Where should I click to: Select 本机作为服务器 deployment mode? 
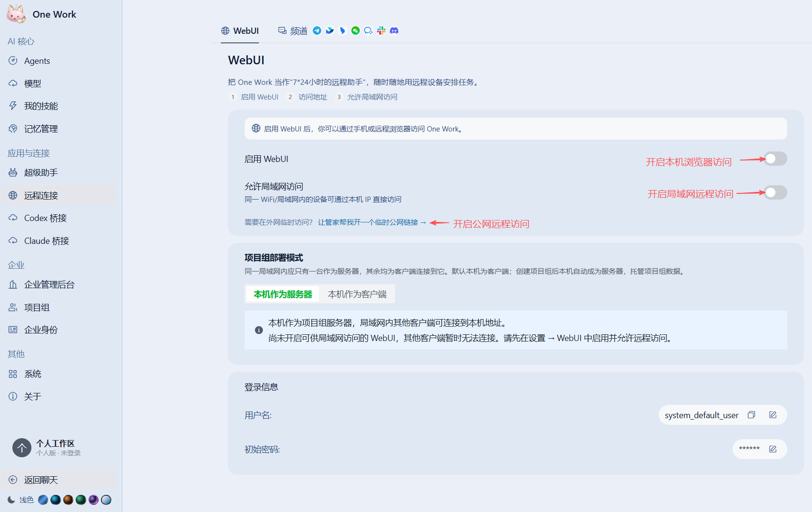pos(283,294)
